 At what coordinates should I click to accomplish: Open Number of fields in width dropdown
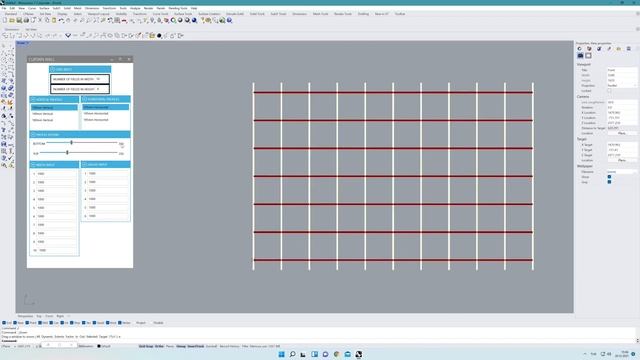(80, 79)
